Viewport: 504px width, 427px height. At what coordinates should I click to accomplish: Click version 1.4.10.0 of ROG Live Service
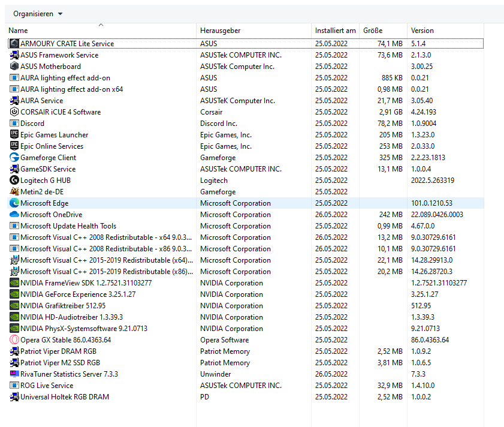coord(422,386)
